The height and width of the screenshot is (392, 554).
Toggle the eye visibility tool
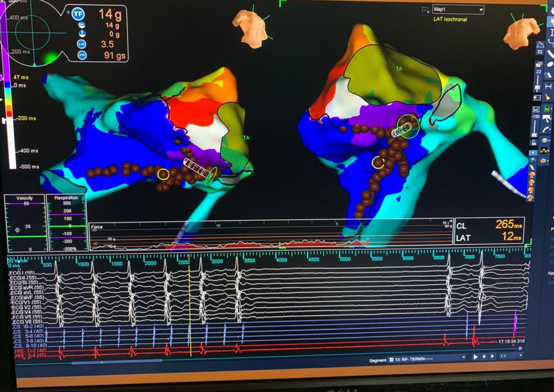(545, 141)
